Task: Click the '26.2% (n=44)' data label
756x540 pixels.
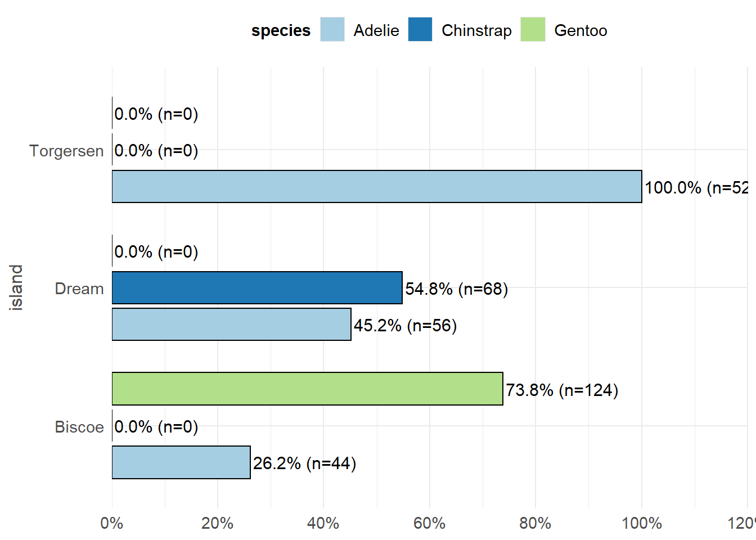Action: pyautogui.click(x=304, y=463)
